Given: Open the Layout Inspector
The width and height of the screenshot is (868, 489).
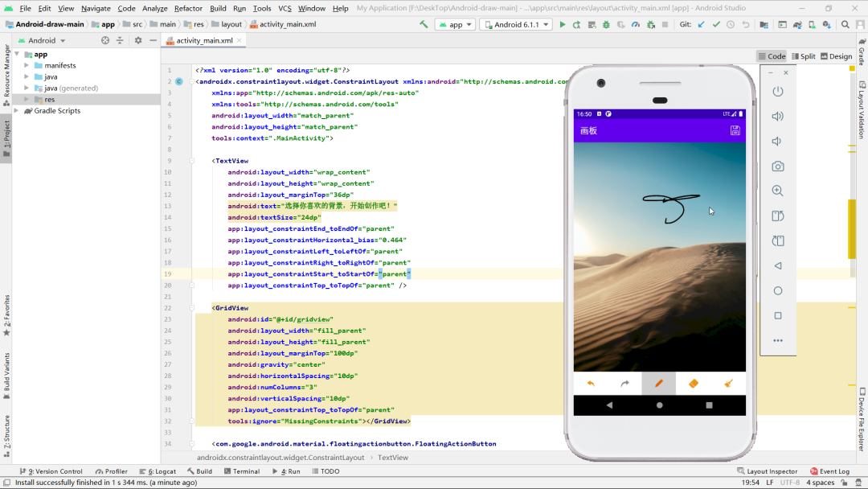Looking at the screenshot, I should point(768,471).
